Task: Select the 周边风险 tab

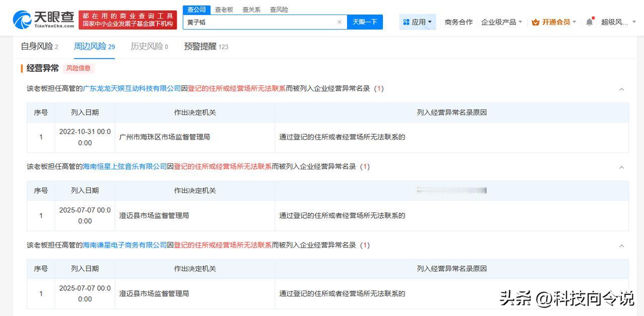Action: [94, 47]
